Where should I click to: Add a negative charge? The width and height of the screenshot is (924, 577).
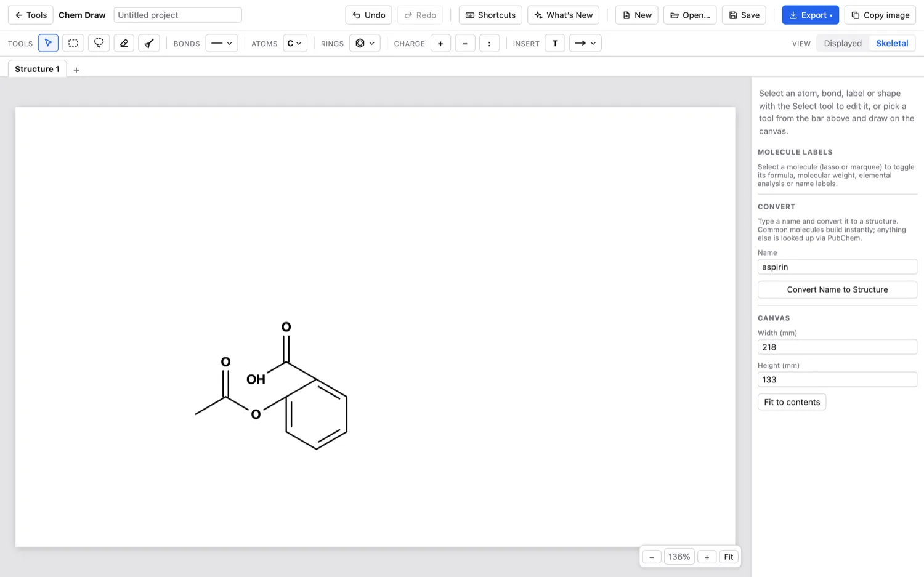coord(465,43)
